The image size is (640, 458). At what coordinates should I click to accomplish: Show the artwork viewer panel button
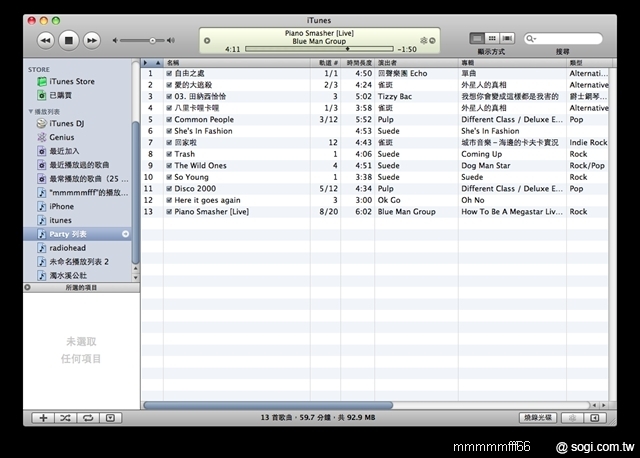110,417
